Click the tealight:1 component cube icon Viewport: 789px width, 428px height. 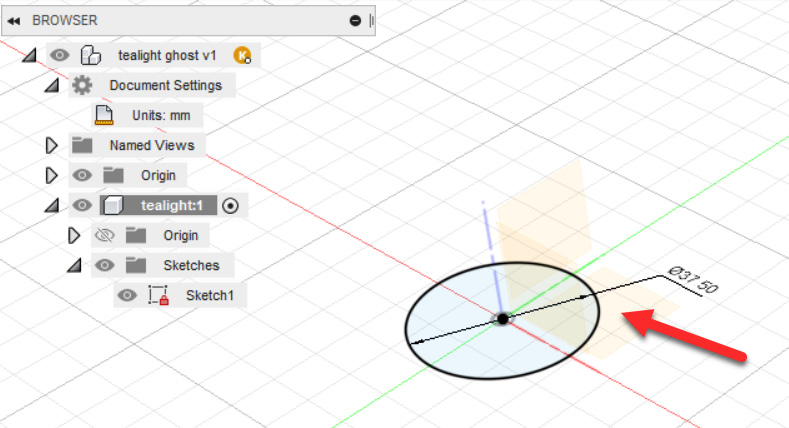click(113, 205)
